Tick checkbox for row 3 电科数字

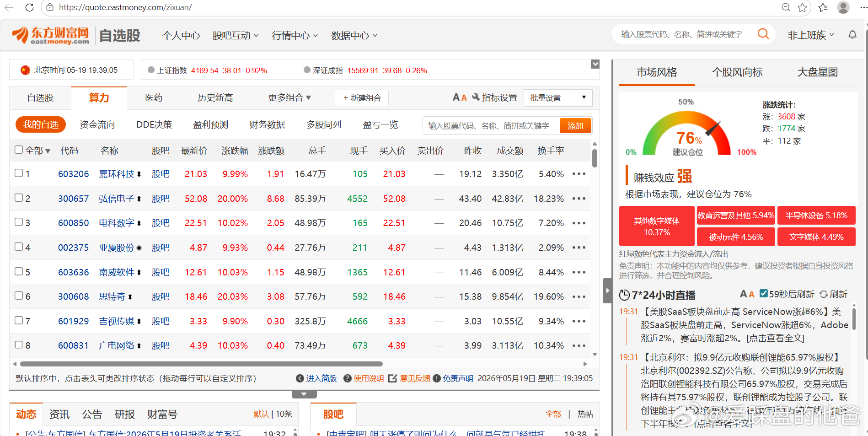pos(19,222)
